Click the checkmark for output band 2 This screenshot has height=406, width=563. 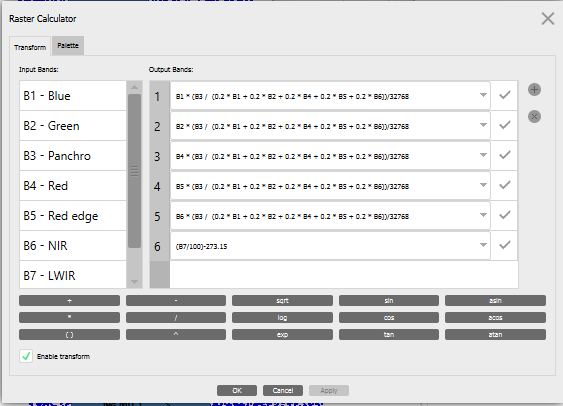click(x=504, y=125)
